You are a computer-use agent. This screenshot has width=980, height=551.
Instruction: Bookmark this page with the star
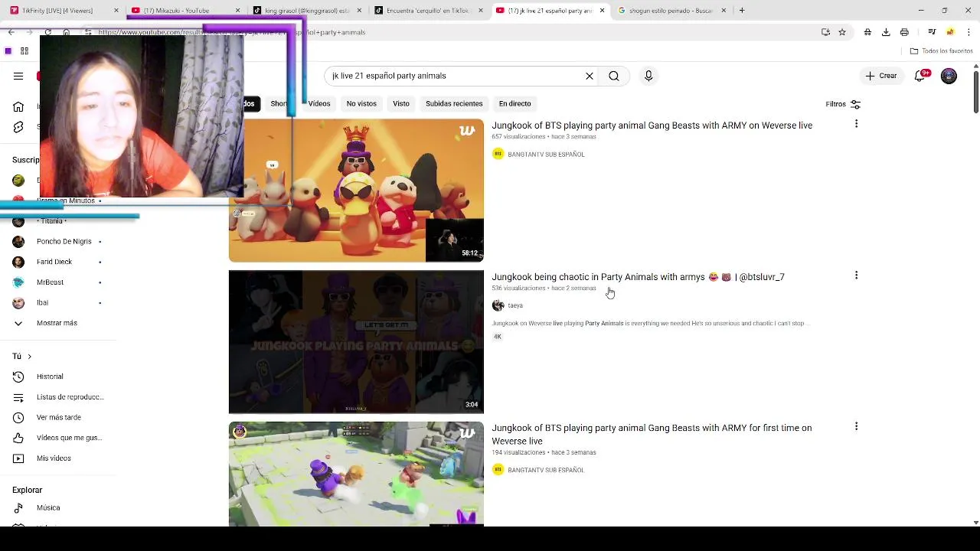tap(842, 32)
